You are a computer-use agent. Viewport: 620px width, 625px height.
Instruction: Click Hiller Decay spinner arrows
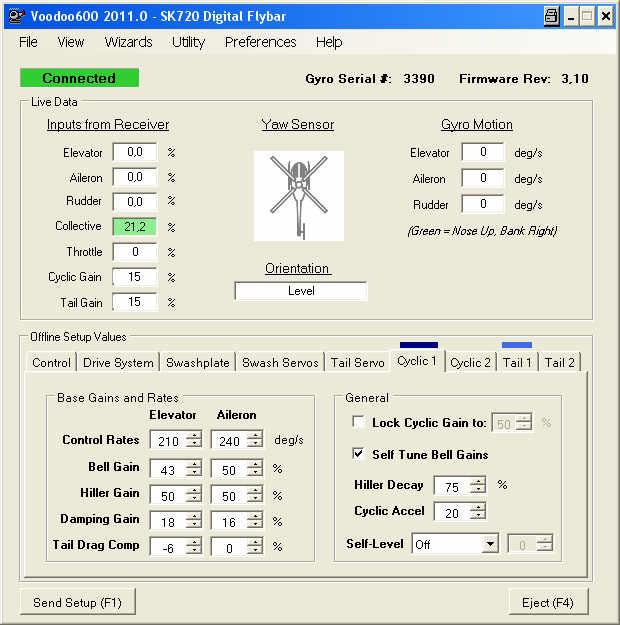coord(478,485)
